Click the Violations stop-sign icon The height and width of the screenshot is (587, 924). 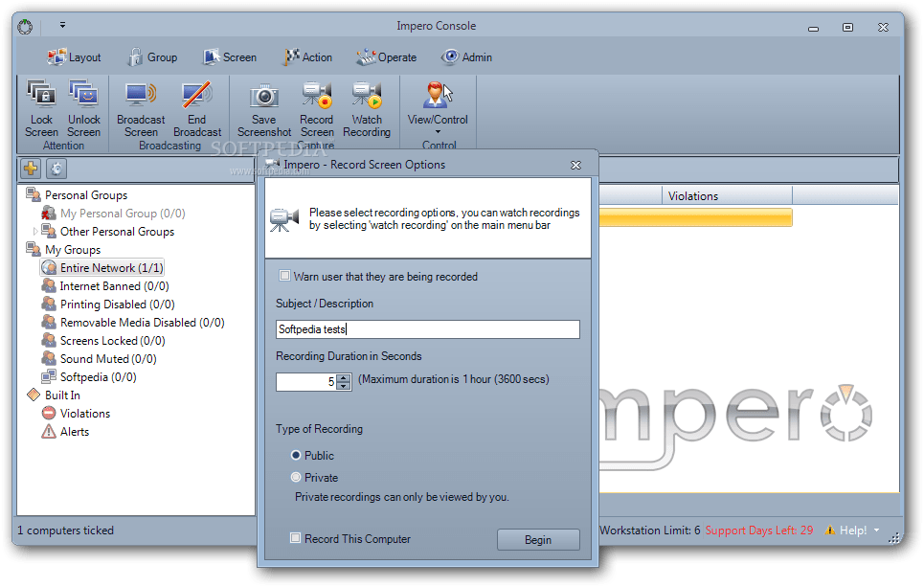pos(49,413)
